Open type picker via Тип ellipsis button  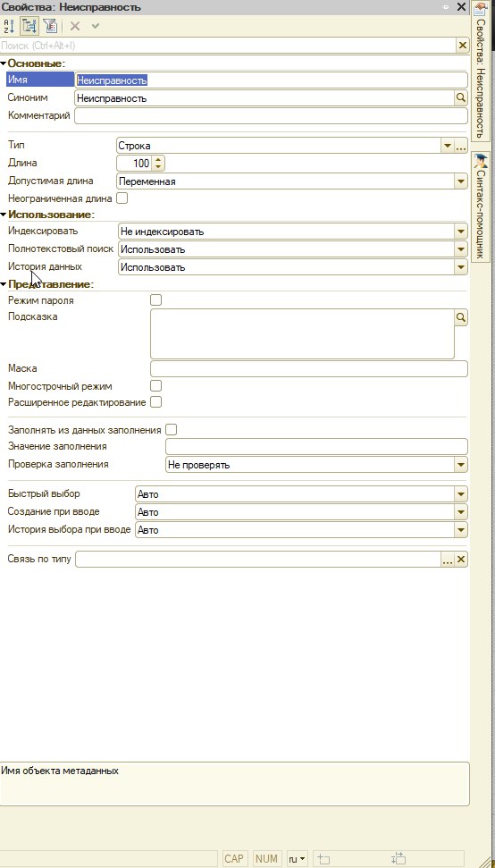pos(461,146)
